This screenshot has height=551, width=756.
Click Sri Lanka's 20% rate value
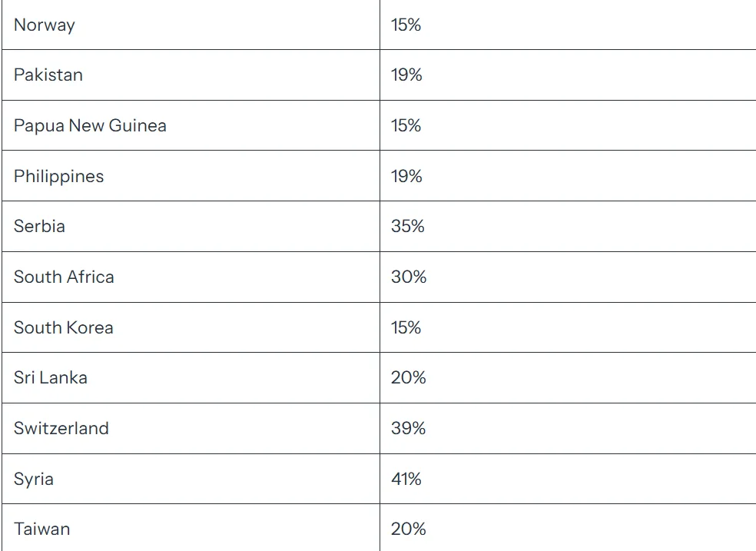(408, 377)
